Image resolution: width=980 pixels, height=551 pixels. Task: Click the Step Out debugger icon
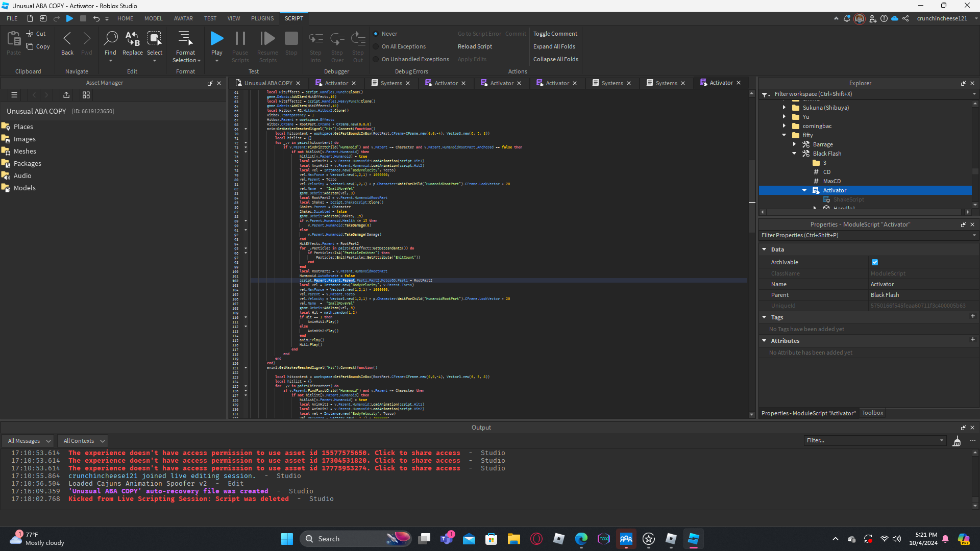(358, 38)
